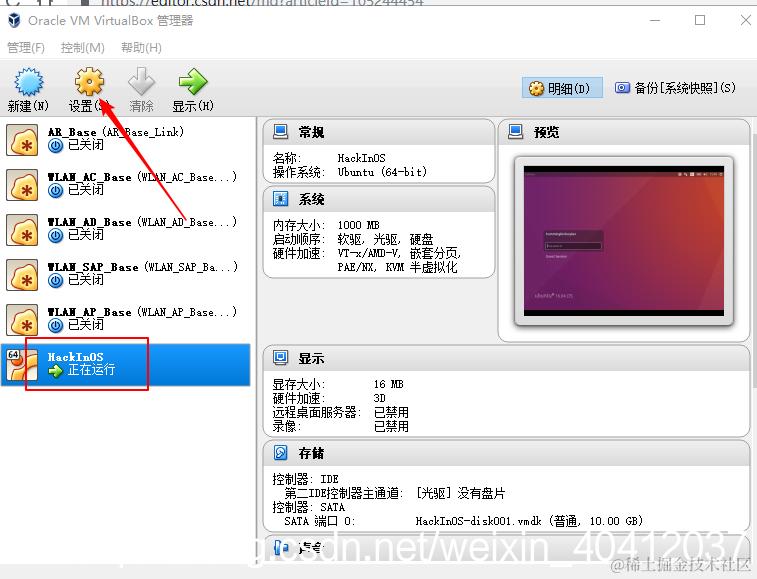Image resolution: width=757 pixels, height=579 pixels.
Task: Switch to the 明细(D) details view
Action: click(562, 88)
